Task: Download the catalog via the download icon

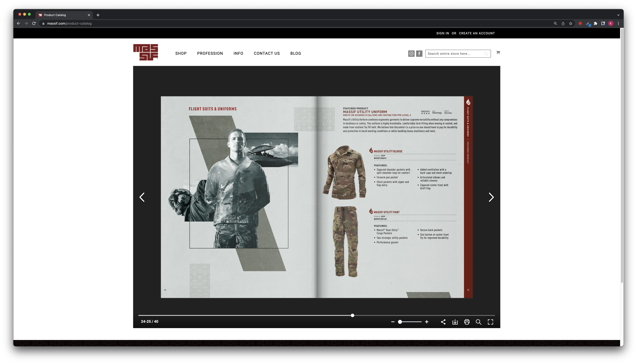Action: pos(455,322)
